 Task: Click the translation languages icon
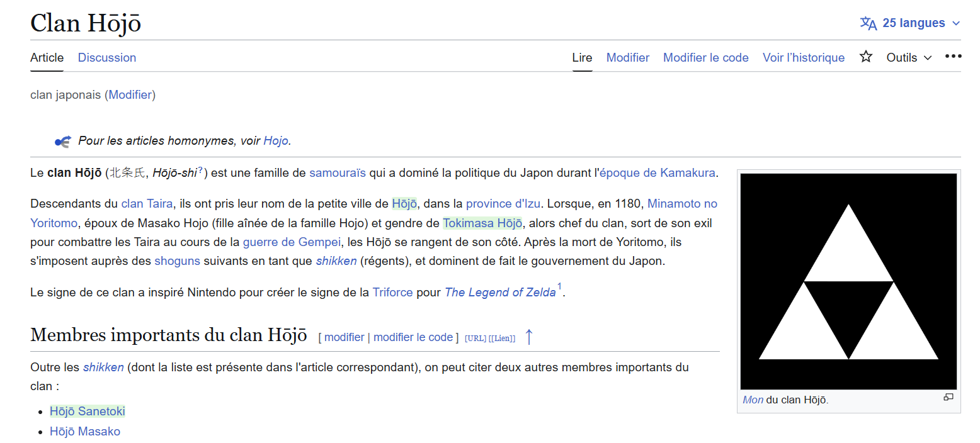click(x=869, y=23)
